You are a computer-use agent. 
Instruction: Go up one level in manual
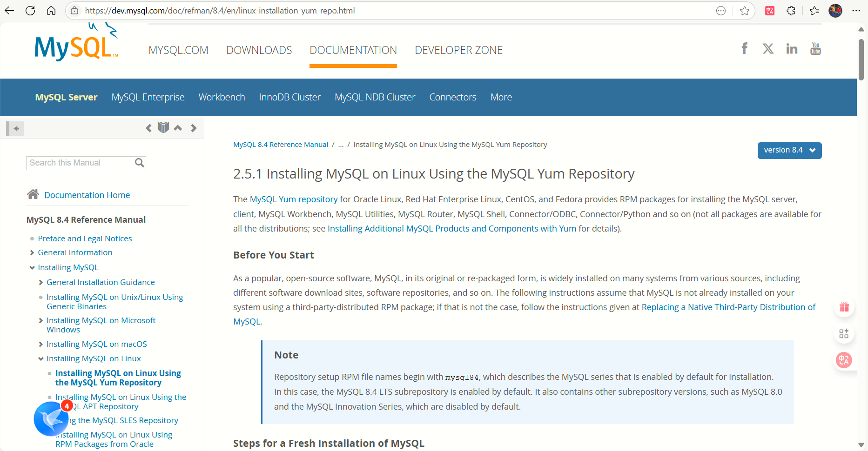tap(178, 128)
